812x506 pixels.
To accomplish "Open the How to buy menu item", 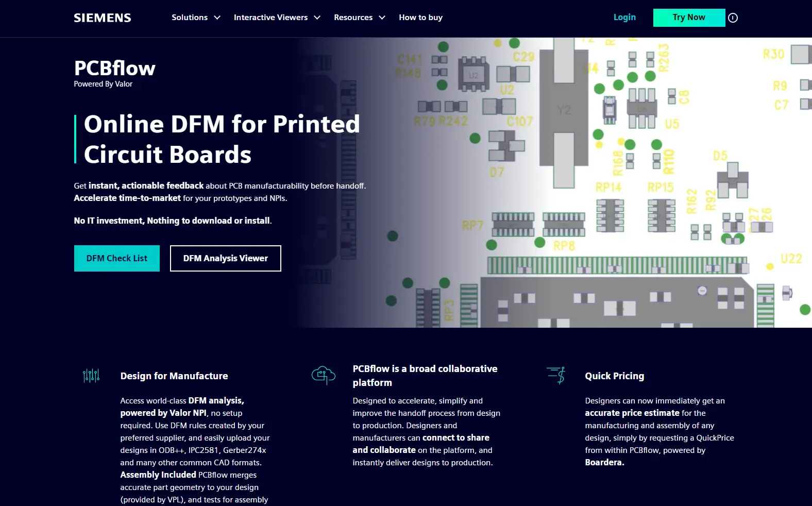I will [x=420, y=18].
